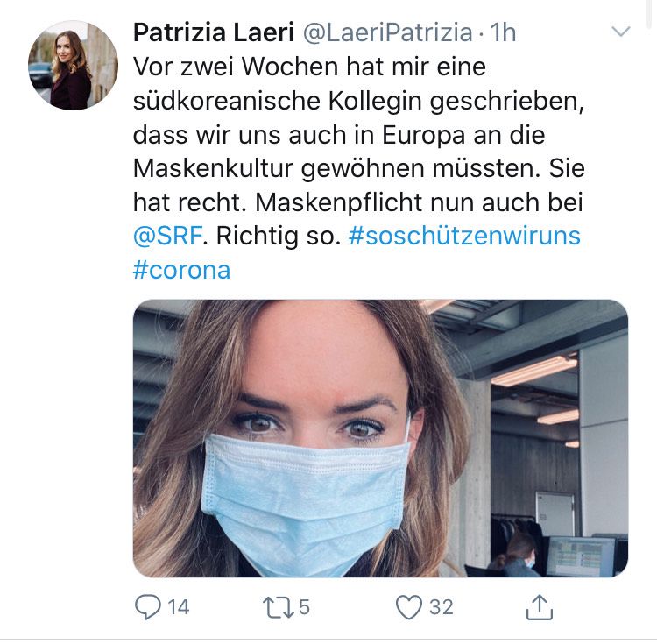This screenshot has width=657, height=644.
Task: Click the reply speech bubble icon
Action: 147,607
